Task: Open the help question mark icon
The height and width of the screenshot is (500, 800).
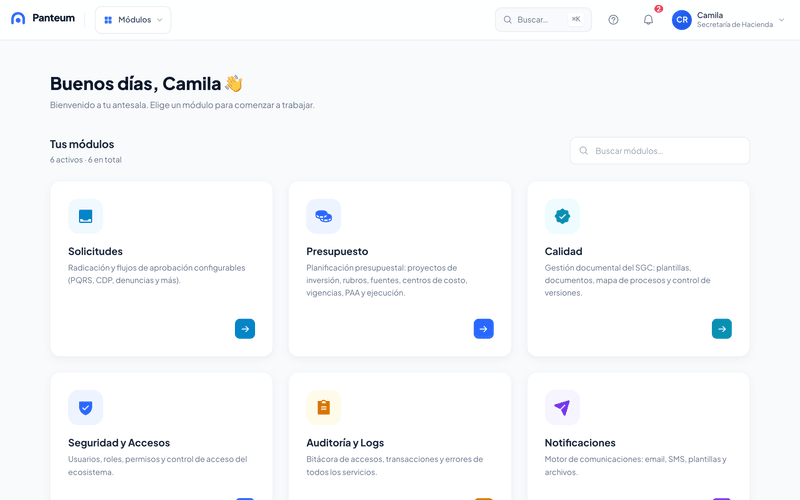Action: pos(613,19)
